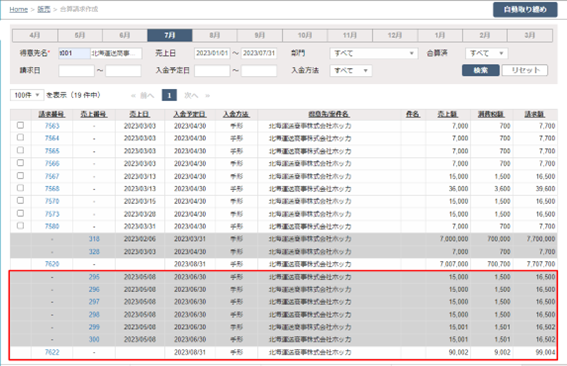Click the 売上日 end date 2023/07/31
The image size is (567, 366).
(259, 53)
